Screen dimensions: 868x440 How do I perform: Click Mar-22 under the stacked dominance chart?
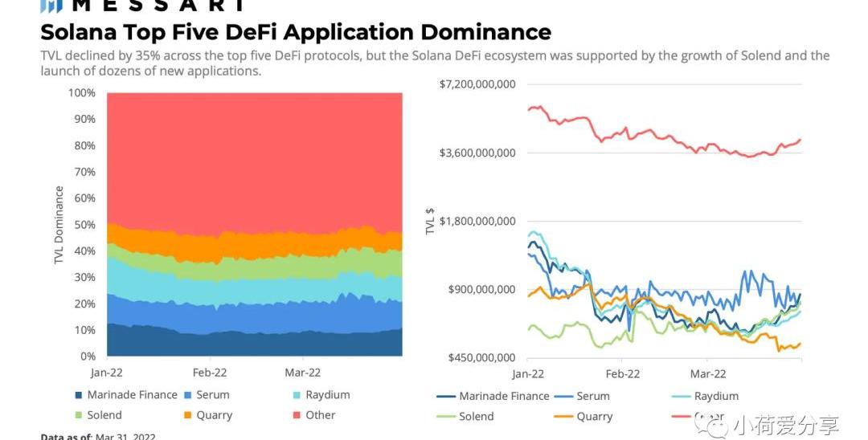point(303,373)
